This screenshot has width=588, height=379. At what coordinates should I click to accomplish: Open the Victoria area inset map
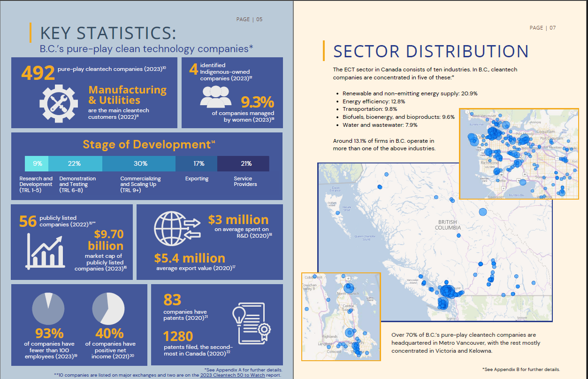(x=341, y=316)
